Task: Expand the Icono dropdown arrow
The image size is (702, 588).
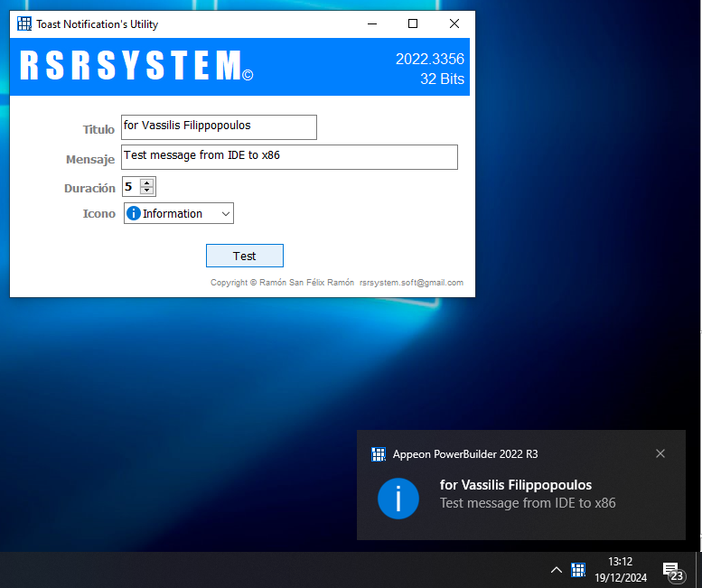Action: 225,214
